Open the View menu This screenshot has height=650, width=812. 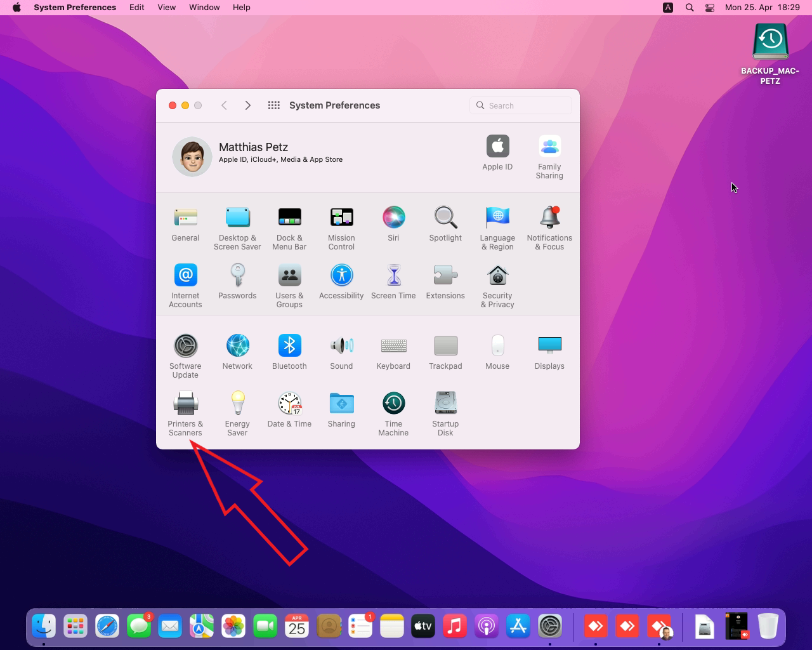pos(166,8)
